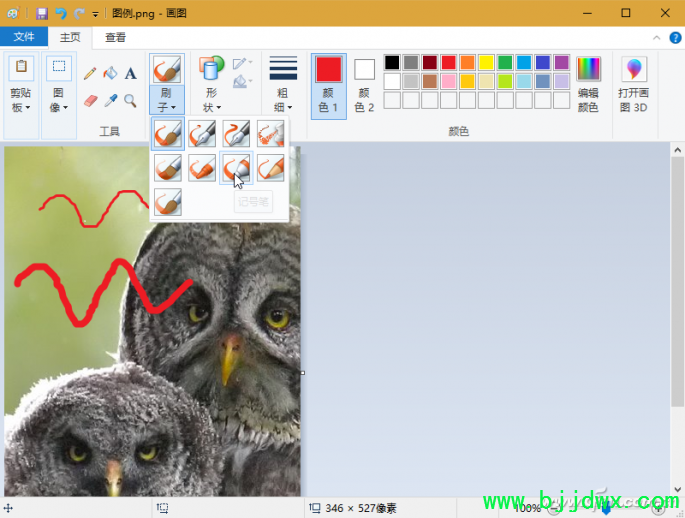Collapse the ribbon with chevron
The height and width of the screenshot is (518, 685).
tap(656, 38)
